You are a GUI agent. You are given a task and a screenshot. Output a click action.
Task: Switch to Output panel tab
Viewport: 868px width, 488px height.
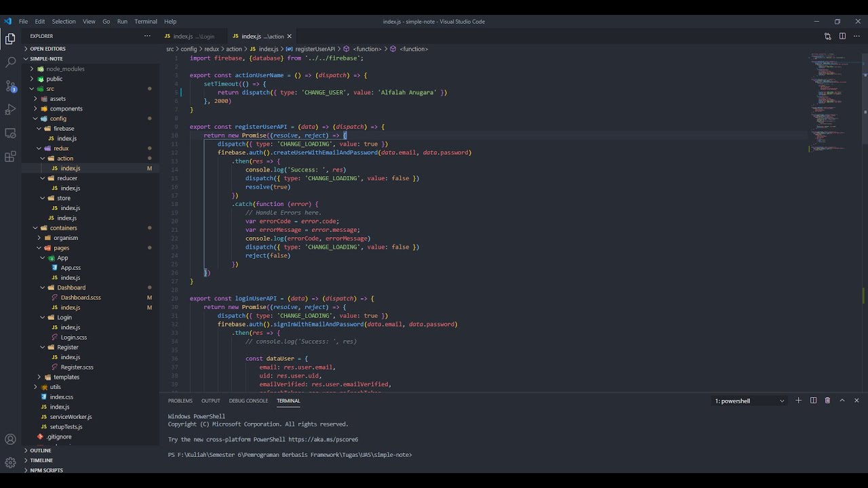(x=211, y=401)
